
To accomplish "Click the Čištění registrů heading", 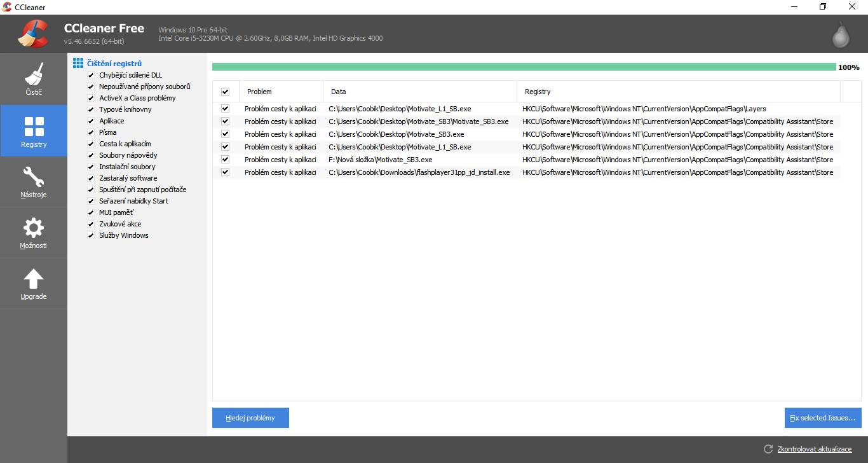I will (114, 64).
